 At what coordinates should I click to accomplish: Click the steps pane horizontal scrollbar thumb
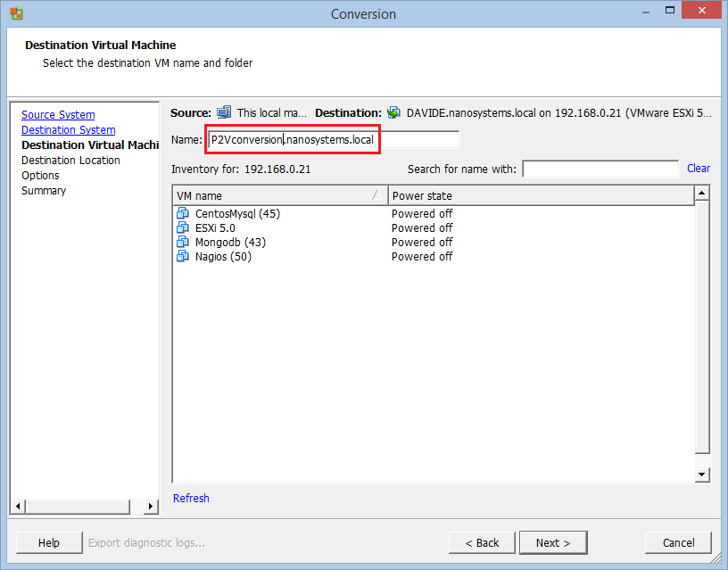click(78, 506)
